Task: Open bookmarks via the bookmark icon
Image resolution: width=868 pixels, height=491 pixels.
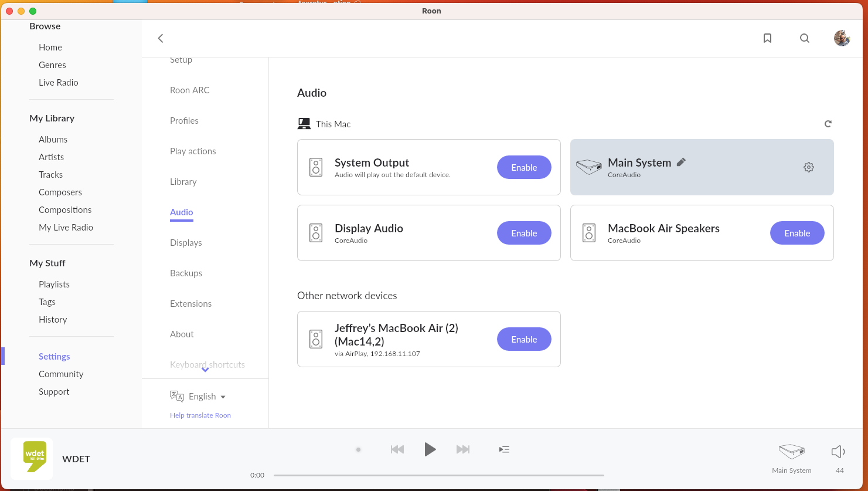Action: point(767,38)
